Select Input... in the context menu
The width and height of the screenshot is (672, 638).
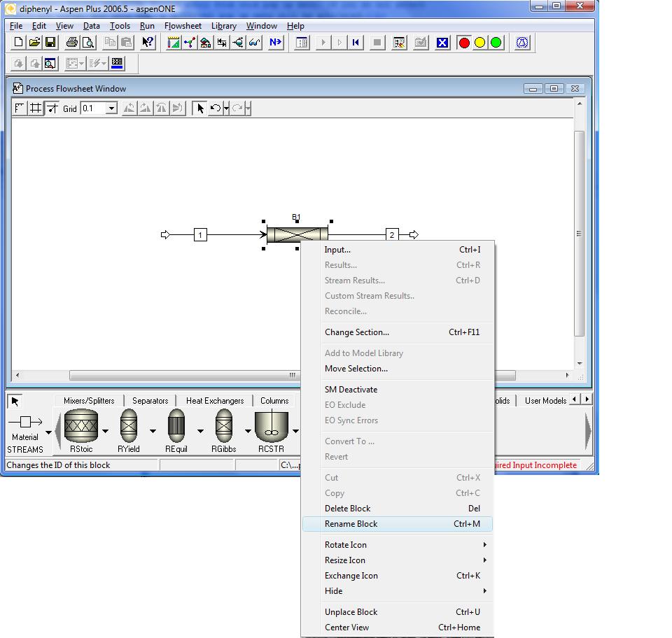point(398,250)
